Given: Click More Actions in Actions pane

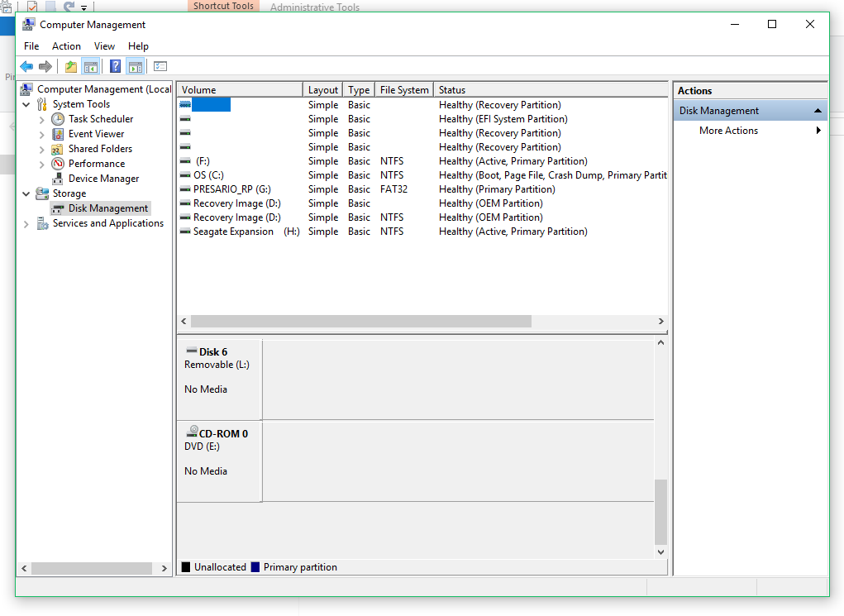Looking at the screenshot, I should click(x=728, y=131).
